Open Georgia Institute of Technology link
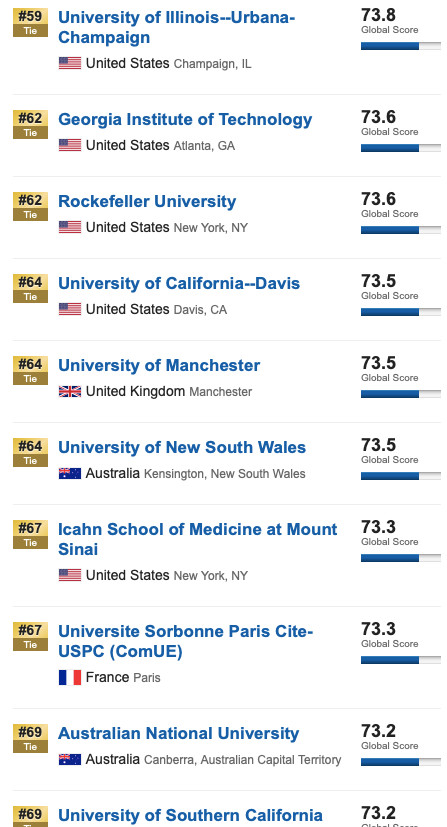 185,120
